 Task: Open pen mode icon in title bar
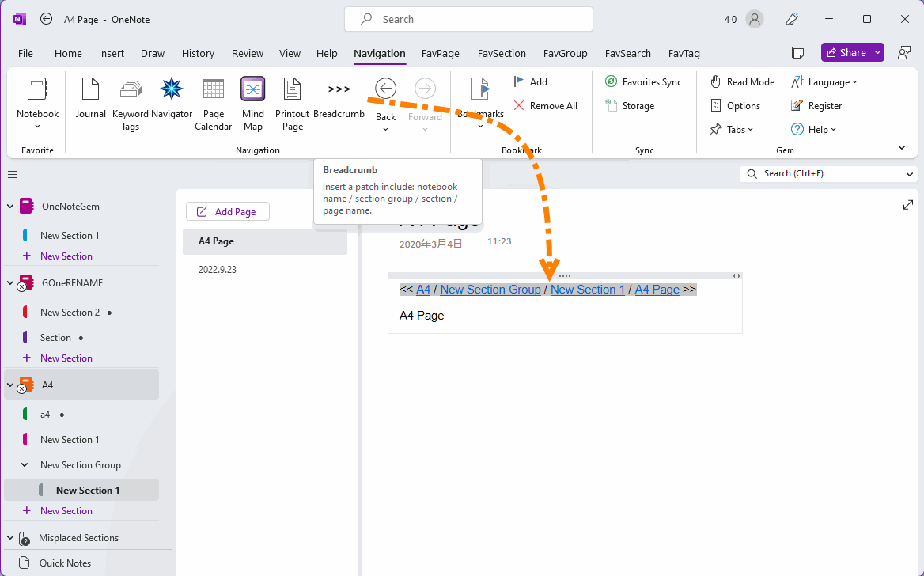click(x=791, y=19)
